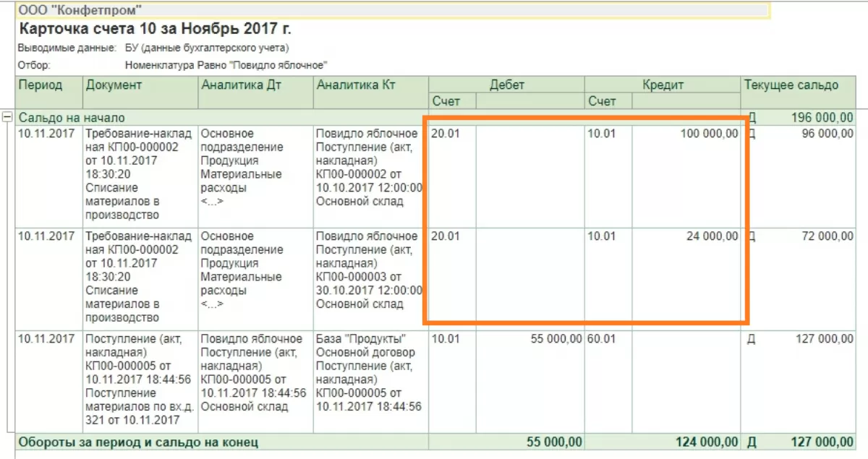This screenshot has height=459, width=868.
Task: Click the 'Аналитика Кт' column header
Action: [x=371, y=93]
